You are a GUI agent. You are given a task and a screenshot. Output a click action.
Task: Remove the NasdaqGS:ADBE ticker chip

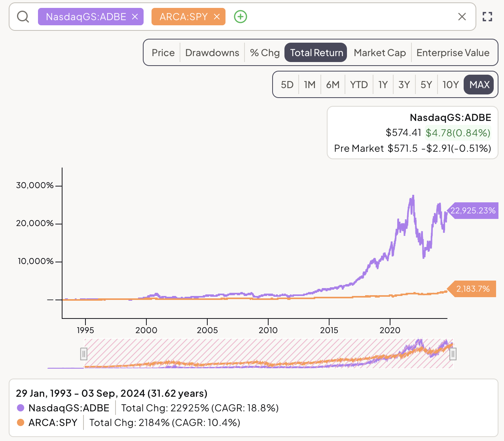[x=135, y=17]
